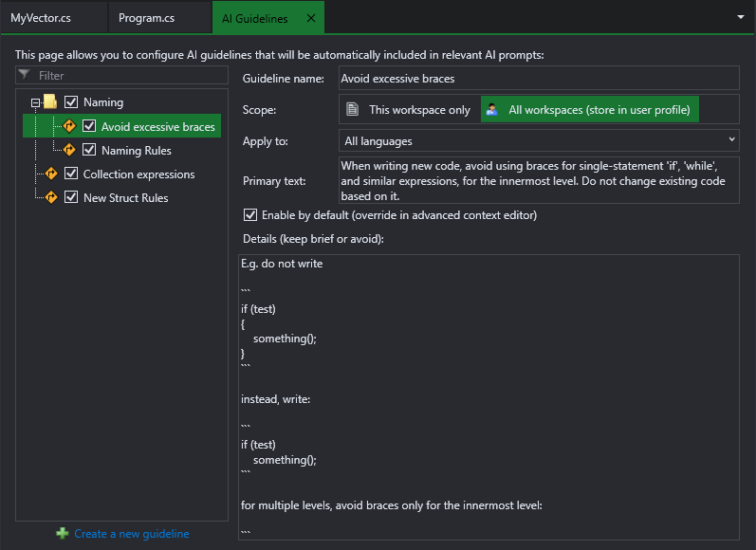Select All workspaces (store in user profile) scope
This screenshot has width=756, height=550.
tap(590, 109)
